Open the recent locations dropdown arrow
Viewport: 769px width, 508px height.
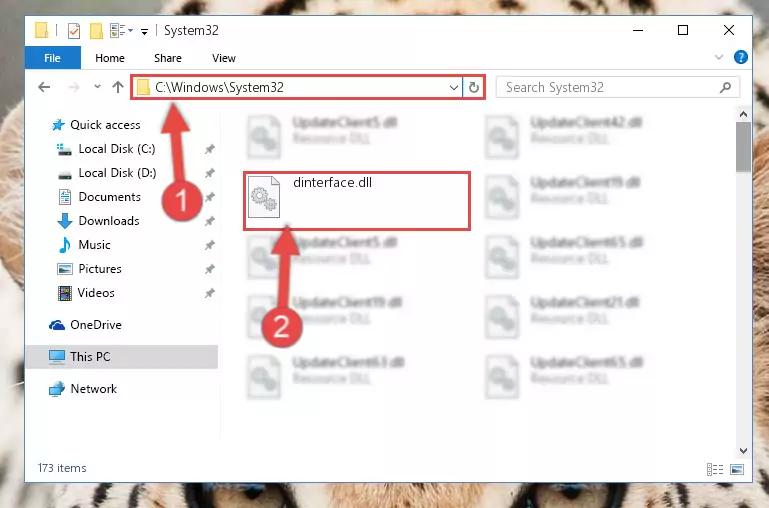coord(97,87)
